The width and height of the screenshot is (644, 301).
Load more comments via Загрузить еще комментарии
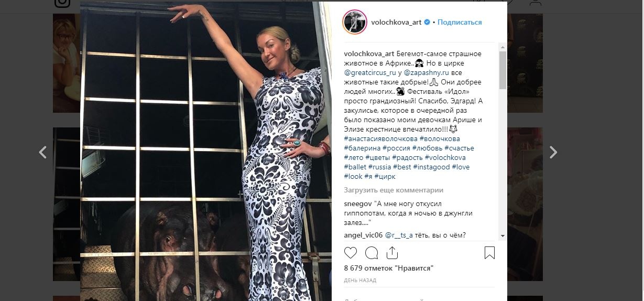pos(394,190)
